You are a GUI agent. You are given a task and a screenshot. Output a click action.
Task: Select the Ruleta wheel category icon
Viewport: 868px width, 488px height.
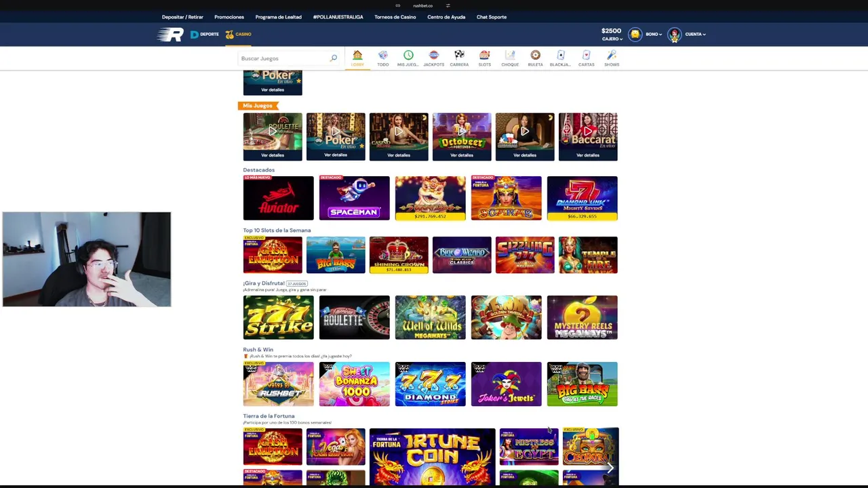coord(535,55)
